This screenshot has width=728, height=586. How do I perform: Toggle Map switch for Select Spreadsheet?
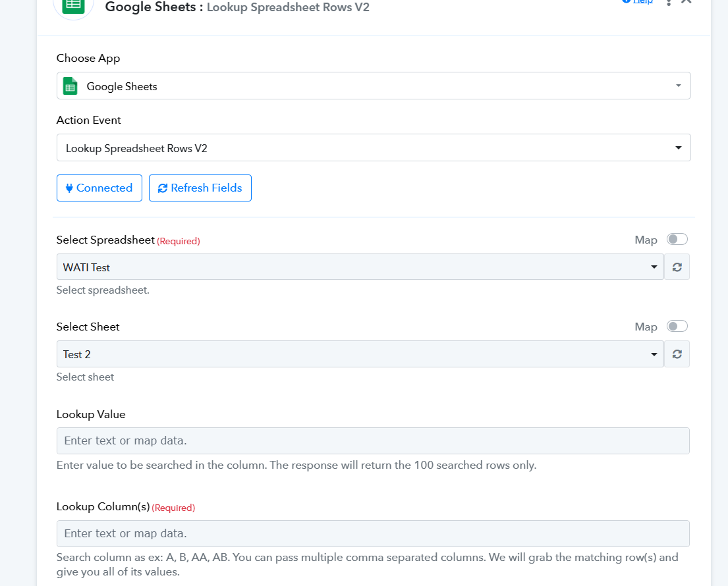pos(677,240)
